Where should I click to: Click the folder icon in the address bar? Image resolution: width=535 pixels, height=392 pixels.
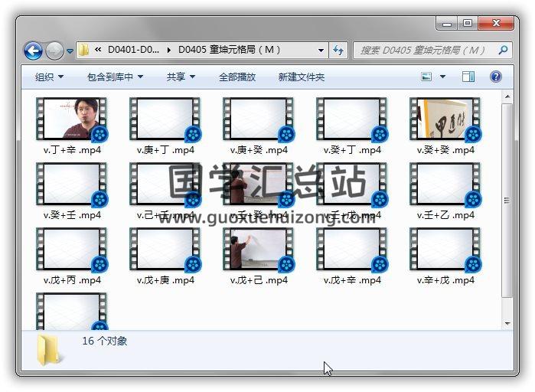click(x=84, y=51)
